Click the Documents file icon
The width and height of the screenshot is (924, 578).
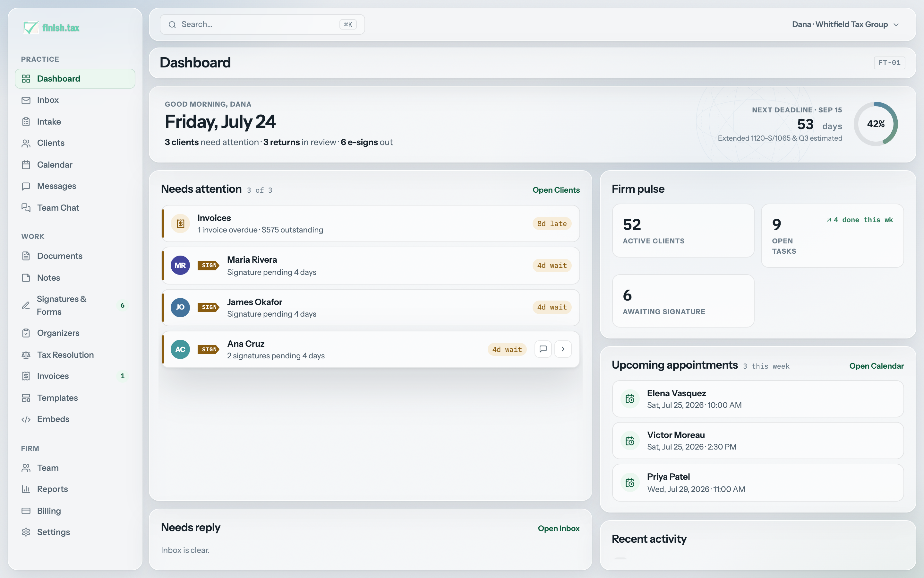[26, 256]
